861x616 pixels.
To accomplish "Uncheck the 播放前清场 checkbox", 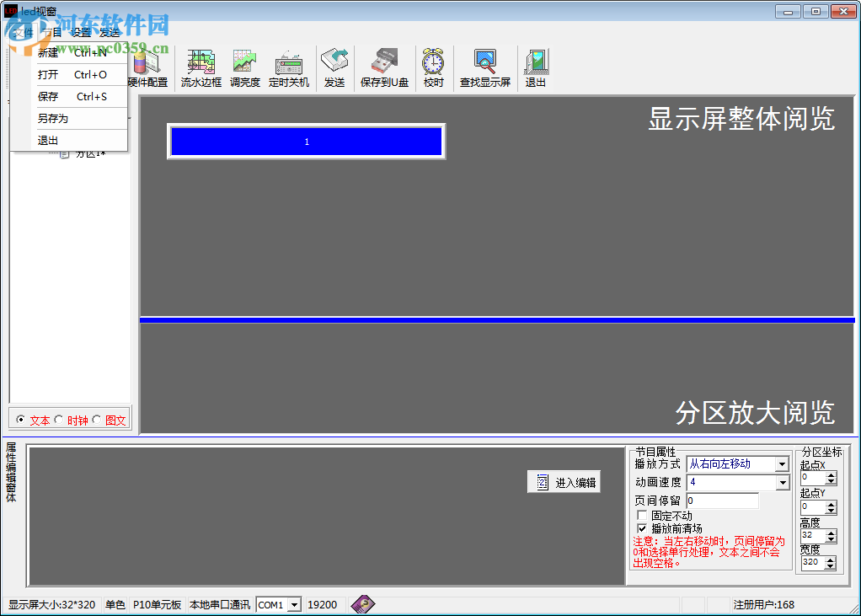I will [x=640, y=528].
